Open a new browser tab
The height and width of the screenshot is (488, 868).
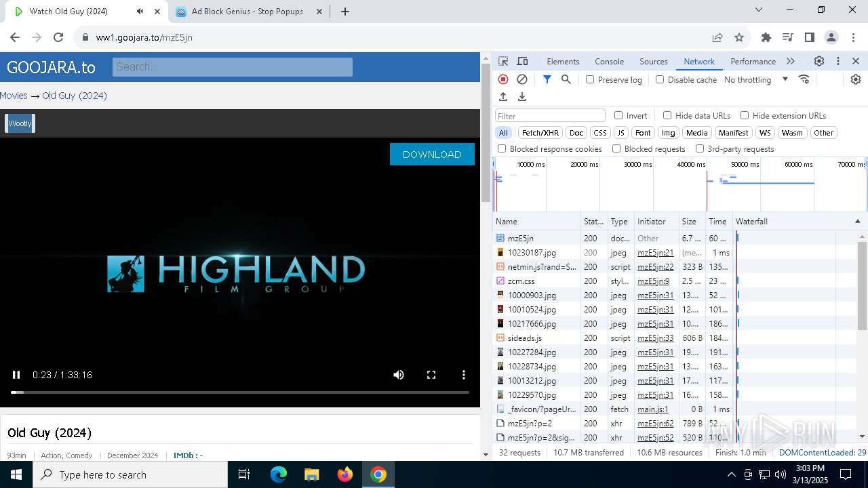345,12
